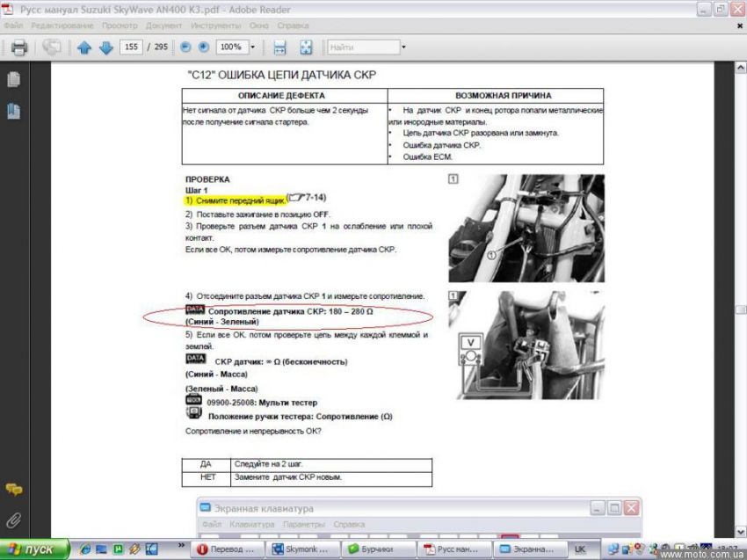This screenshot has width=747, height=560.
Task: Click the ОПИСАНИЕ ДЕФЕКТА table header
Action: [281, 95]
